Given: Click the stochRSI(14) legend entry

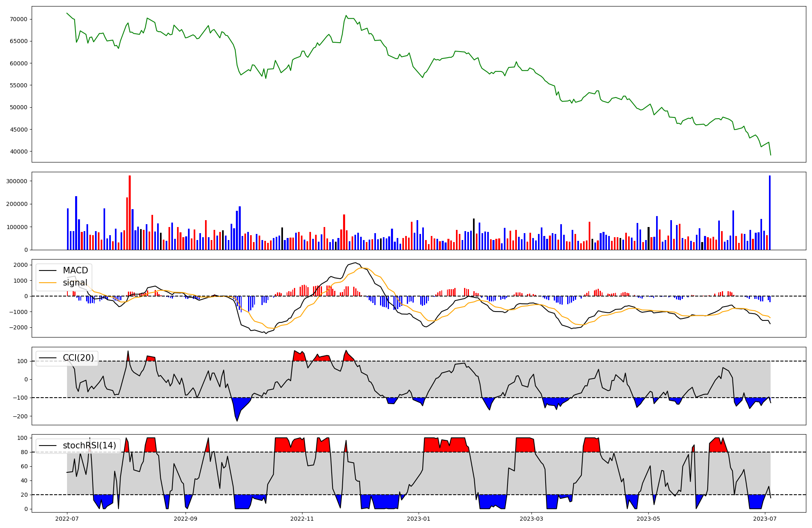Looking at the screenshot, I should (89, 446).
